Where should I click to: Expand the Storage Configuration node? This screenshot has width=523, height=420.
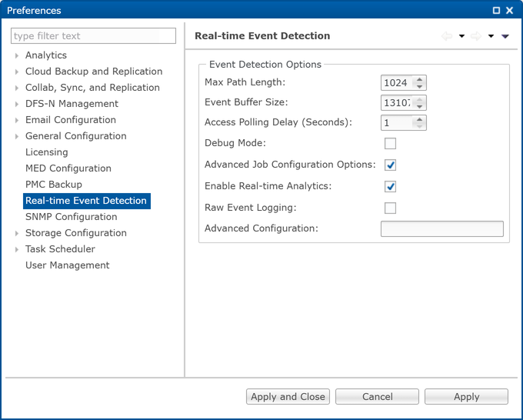(17, 233)
